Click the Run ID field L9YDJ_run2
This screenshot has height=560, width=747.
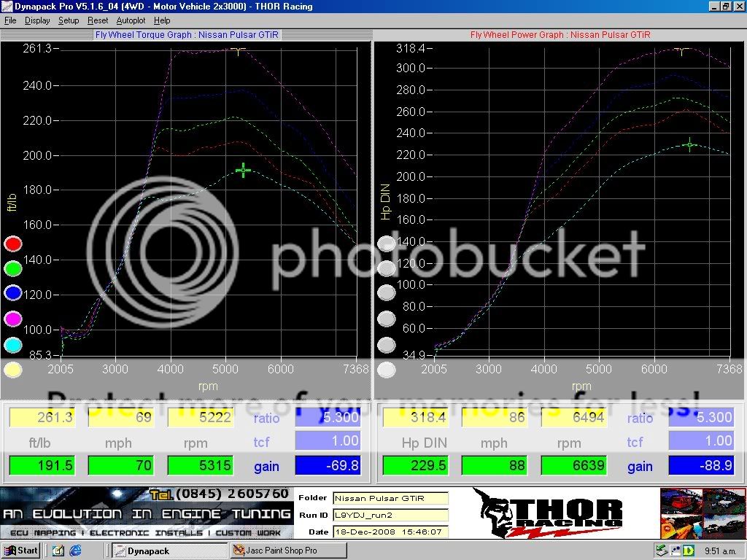pos(390,515)
